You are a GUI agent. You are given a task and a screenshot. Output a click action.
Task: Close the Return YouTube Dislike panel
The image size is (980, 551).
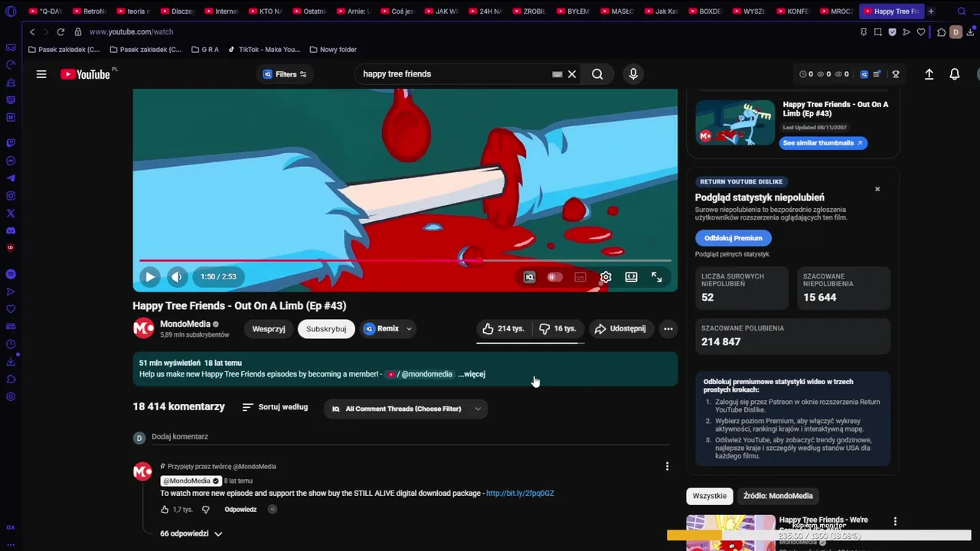point(877,189)
